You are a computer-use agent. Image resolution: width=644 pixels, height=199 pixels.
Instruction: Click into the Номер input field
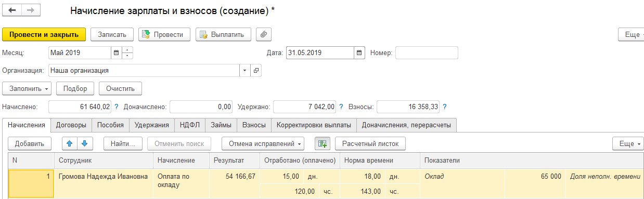click(427, 53)
